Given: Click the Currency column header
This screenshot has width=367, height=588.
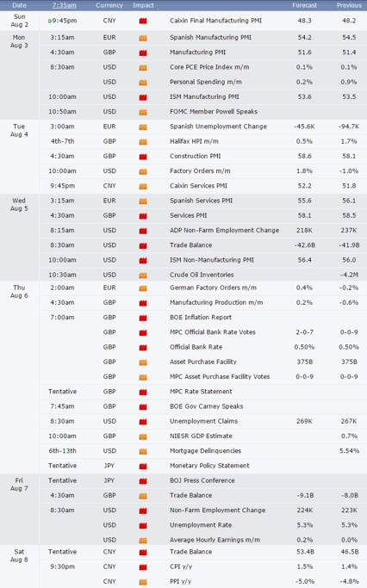Looking at the screenshot, I should [x=109, y=5].
